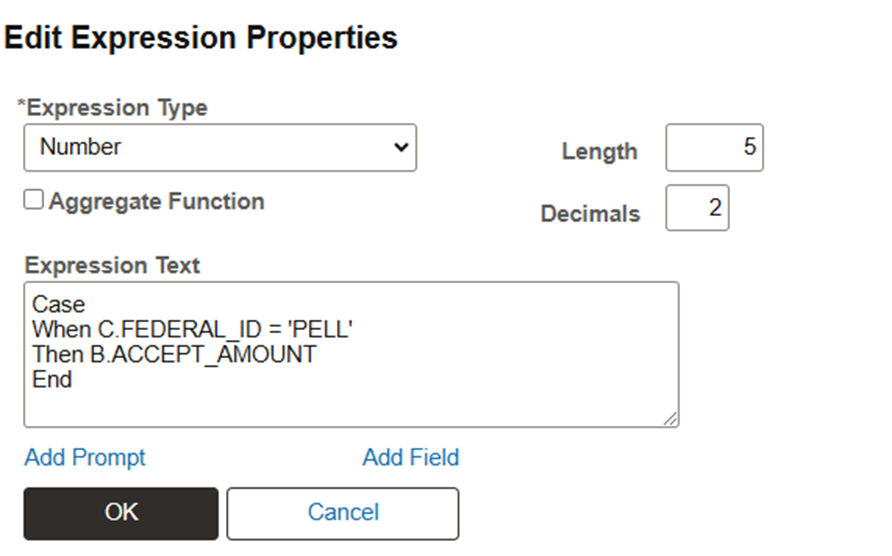Screen dimensions: 892x556
Task: Focus the Length input field
Action: [714, 148]
